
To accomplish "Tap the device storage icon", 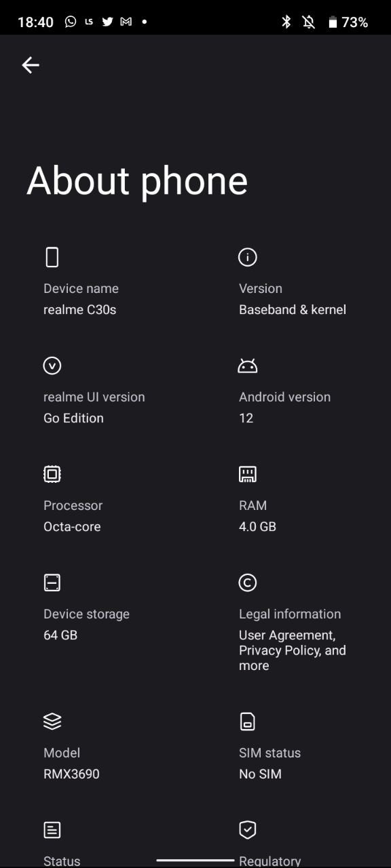I will (x=52, y=583).
